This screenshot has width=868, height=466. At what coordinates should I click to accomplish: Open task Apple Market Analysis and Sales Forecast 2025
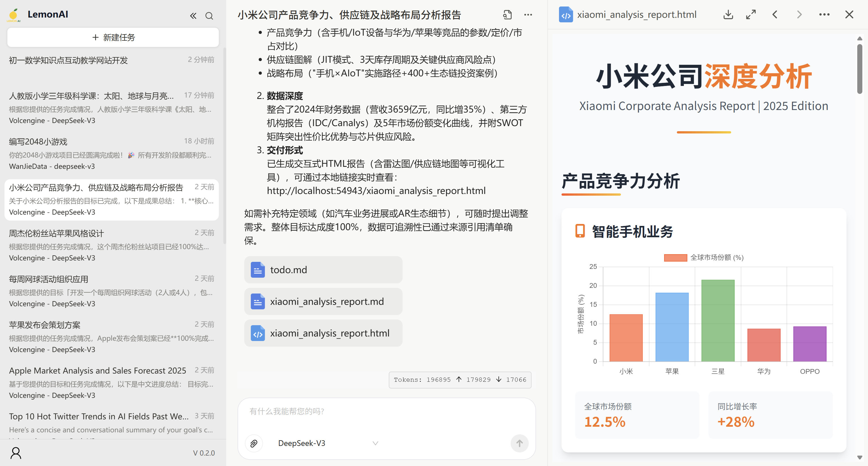pos(111,383)
